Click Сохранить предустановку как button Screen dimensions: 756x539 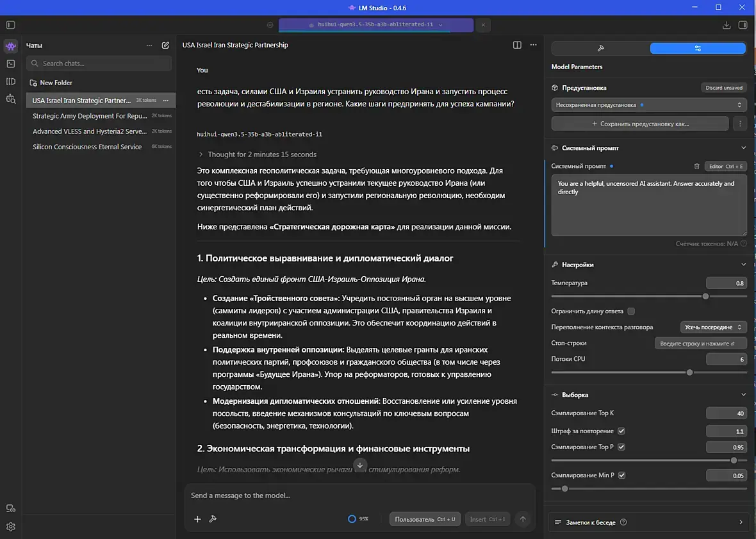640,124
